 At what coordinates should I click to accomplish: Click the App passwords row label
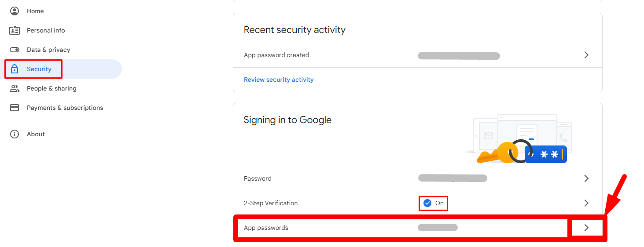[266, 228]
